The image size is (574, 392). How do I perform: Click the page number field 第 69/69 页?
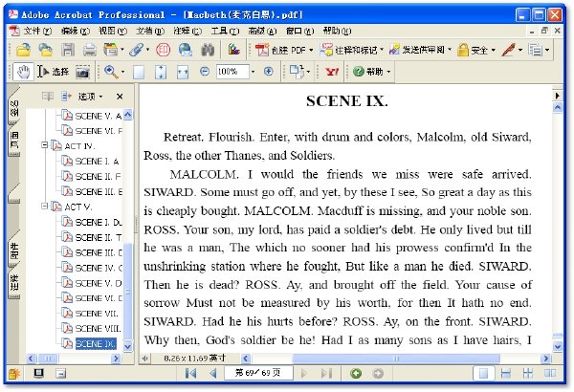258,373
